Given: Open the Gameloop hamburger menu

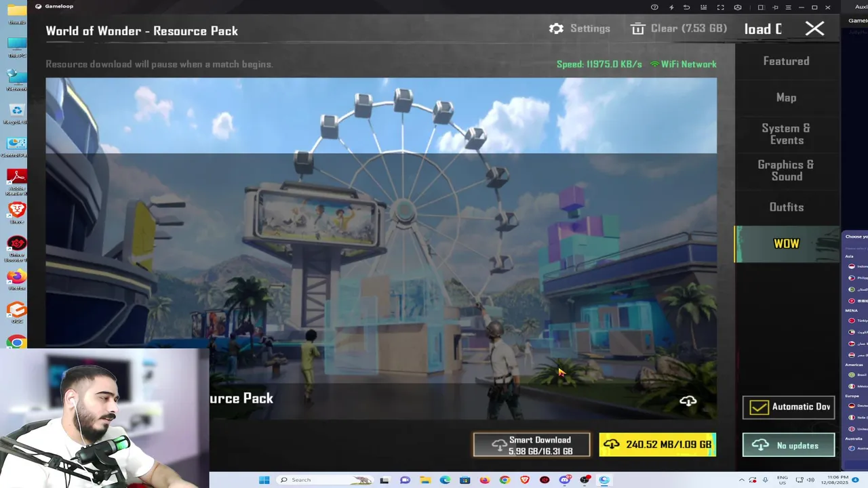Looking at the screenshot, I should point(788,7).
